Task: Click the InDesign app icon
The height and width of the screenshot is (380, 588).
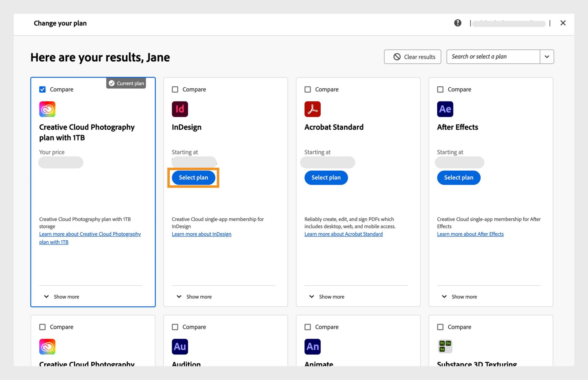Action: coord(180,109)
